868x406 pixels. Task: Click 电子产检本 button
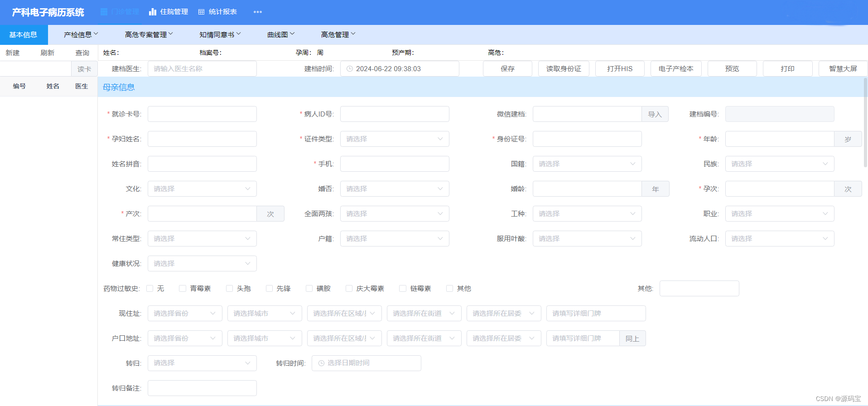click(x=676, y=69)
